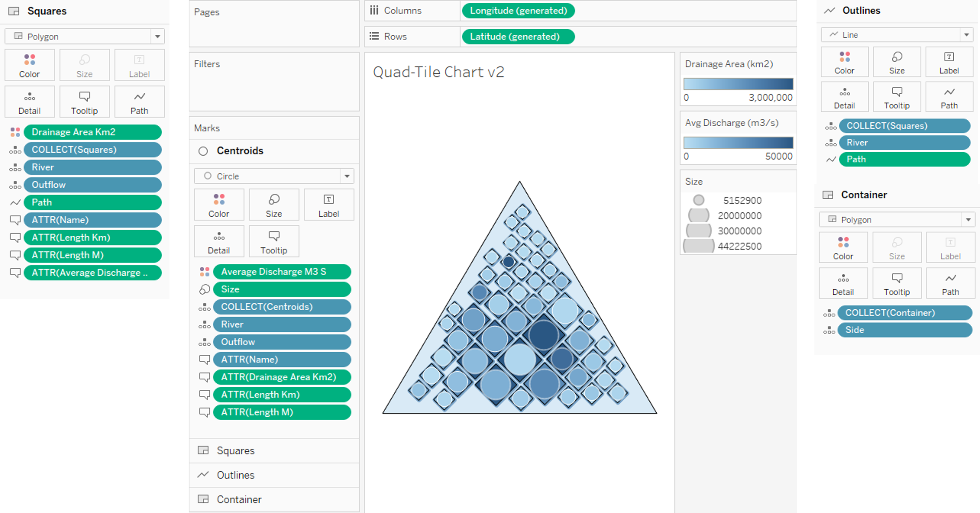Open Circle mark type dropdown in Centroids
Screen dimensions: 980x513
click(x=346, y=176)
